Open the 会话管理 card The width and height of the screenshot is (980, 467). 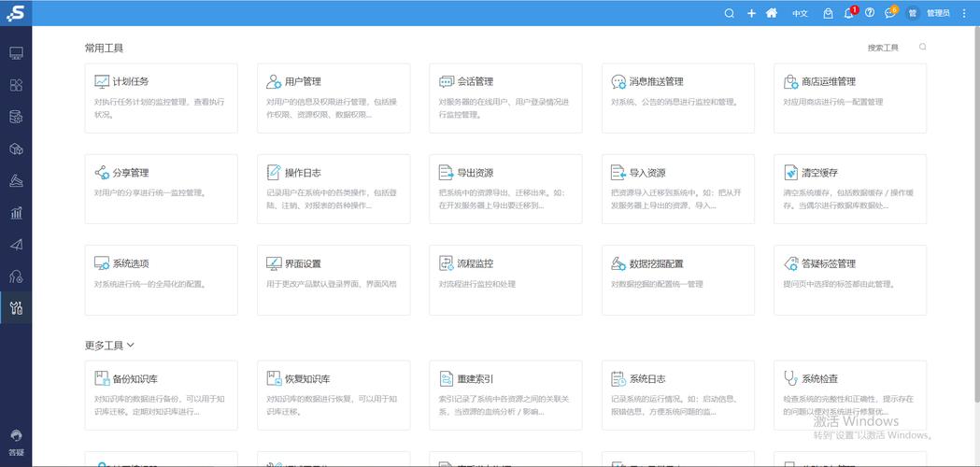point(505,98)
